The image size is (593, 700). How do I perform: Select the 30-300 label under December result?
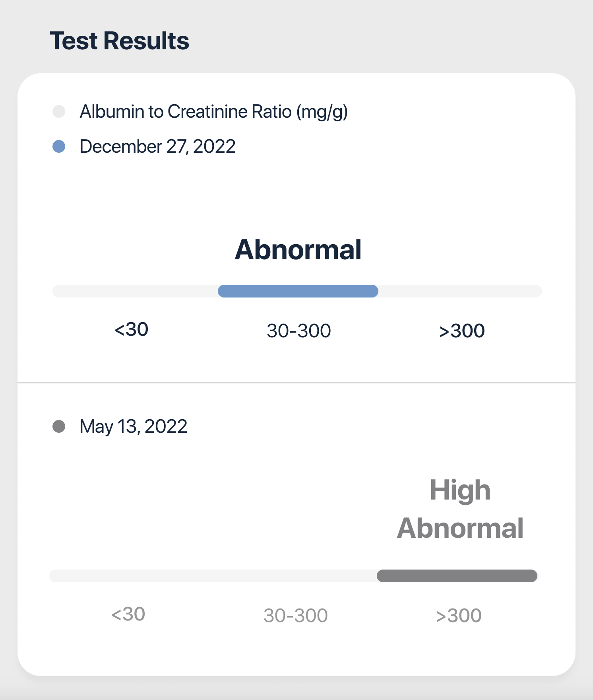[299, 331]
